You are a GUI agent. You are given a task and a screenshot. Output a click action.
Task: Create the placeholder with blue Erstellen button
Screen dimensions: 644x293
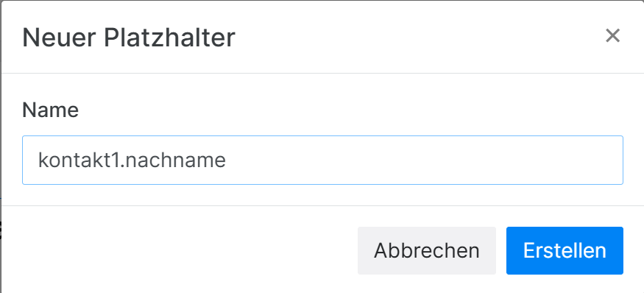point(565,251)
